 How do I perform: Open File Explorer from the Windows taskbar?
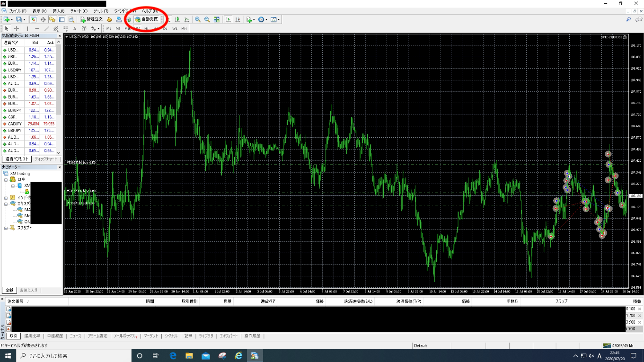tap(189, 355)
